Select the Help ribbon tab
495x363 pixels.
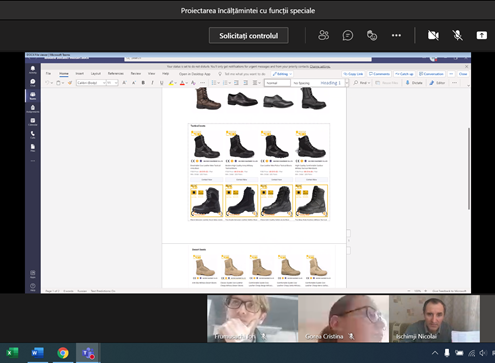point(165,74)
